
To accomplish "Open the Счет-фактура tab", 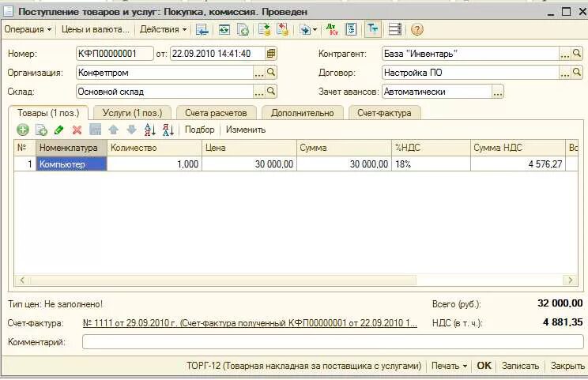I will click(x=384, y=113).
